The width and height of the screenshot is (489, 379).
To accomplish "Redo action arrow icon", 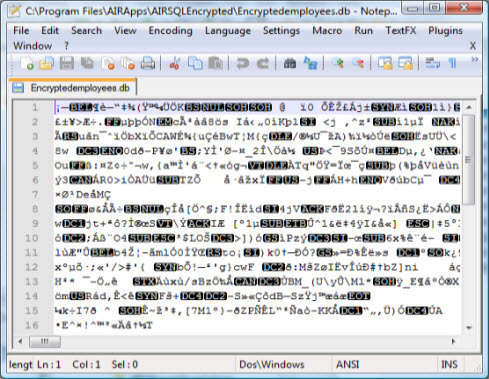I will [x=263, y=63].
